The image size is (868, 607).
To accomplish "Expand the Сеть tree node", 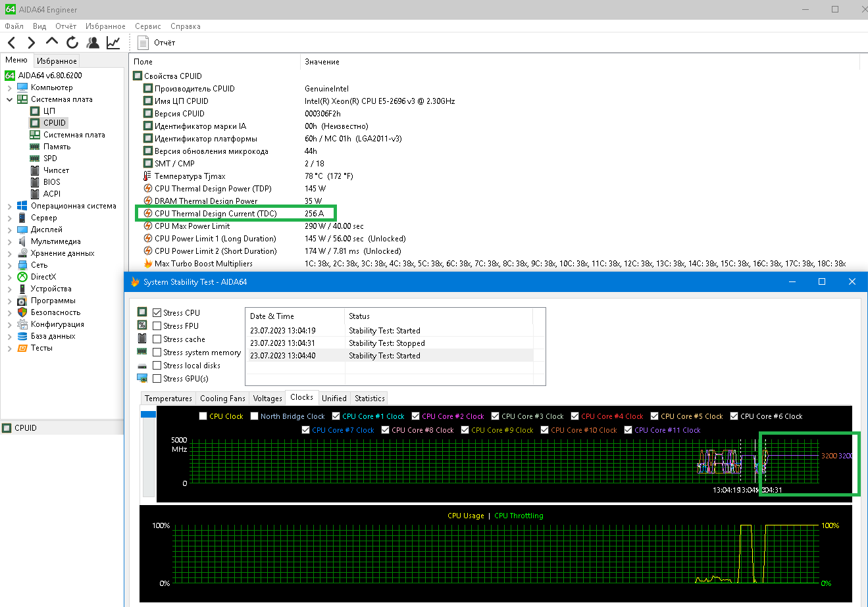I will 9,265.
